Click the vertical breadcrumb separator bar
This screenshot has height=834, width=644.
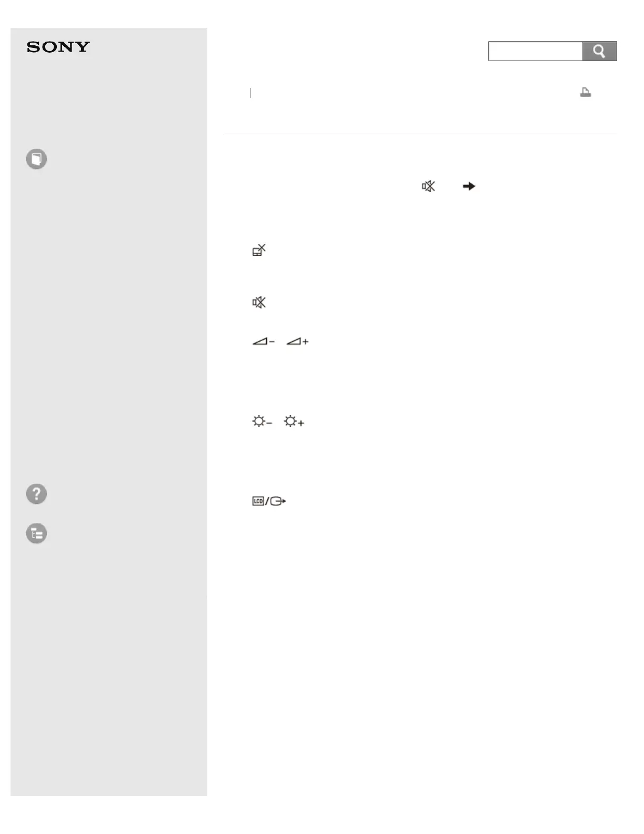(251, 93)
